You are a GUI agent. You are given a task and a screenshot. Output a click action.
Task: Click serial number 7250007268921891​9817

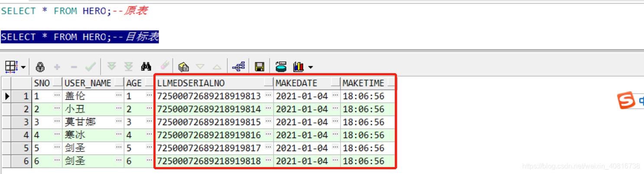click(x=209, y=148)
